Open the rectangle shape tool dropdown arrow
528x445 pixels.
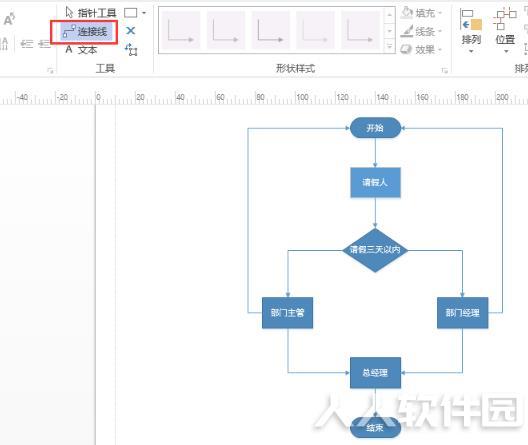click(144, 13)
